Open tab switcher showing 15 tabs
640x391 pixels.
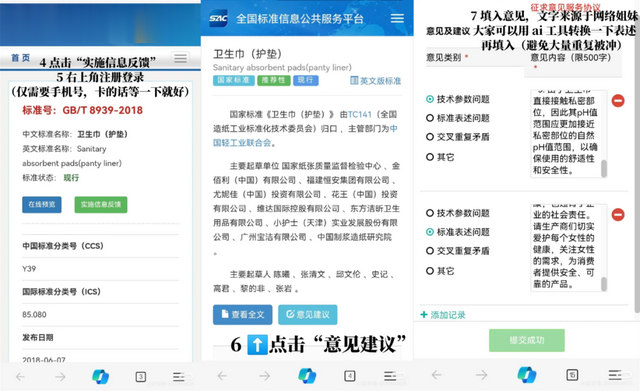click(x=572, y=375)
